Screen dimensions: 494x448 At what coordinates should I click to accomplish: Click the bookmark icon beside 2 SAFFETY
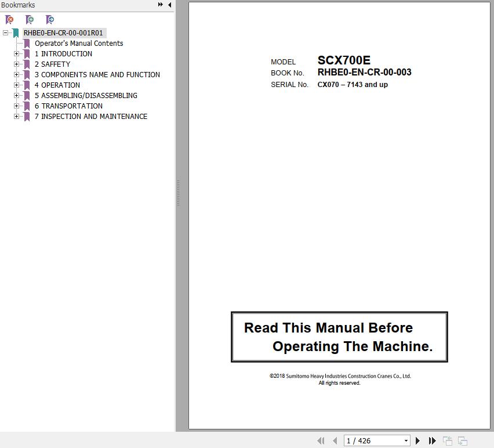coord(27,64)
